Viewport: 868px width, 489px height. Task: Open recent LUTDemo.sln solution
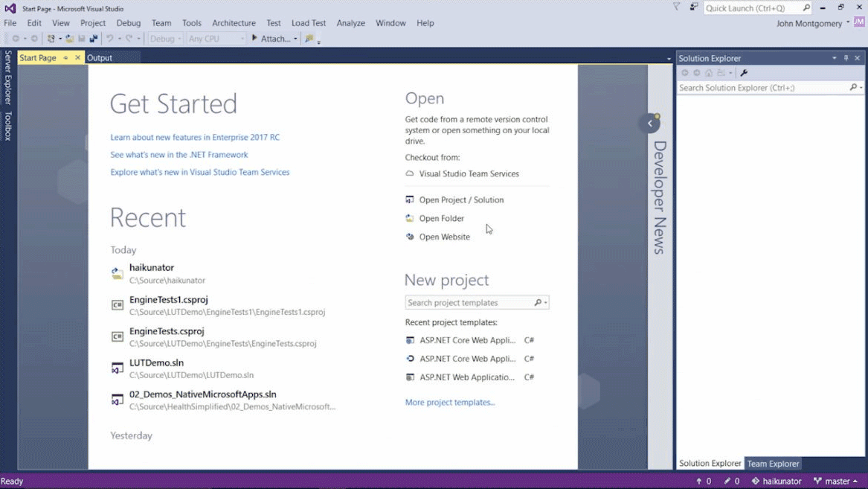point(156,363)
